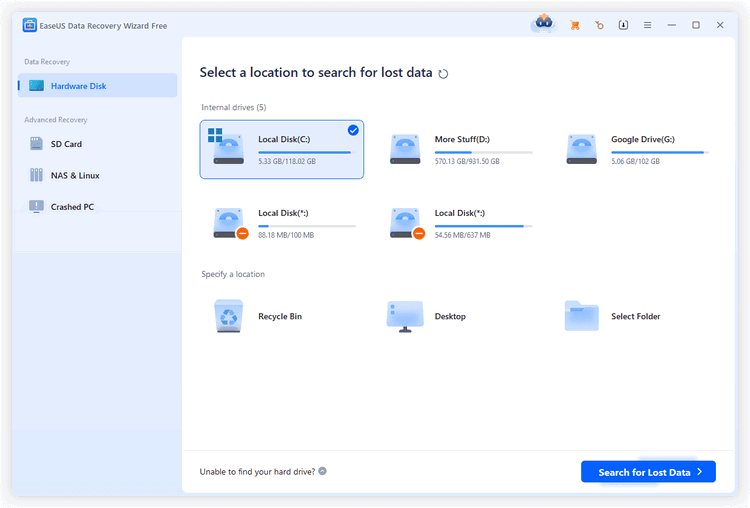Screen dimensions: 750x508
Task: Start scan with Search for Lost Data
Action: [648, 472]
